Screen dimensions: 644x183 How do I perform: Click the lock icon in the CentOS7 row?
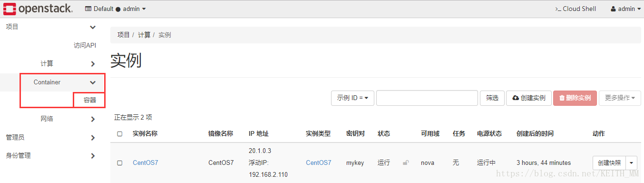406,163
